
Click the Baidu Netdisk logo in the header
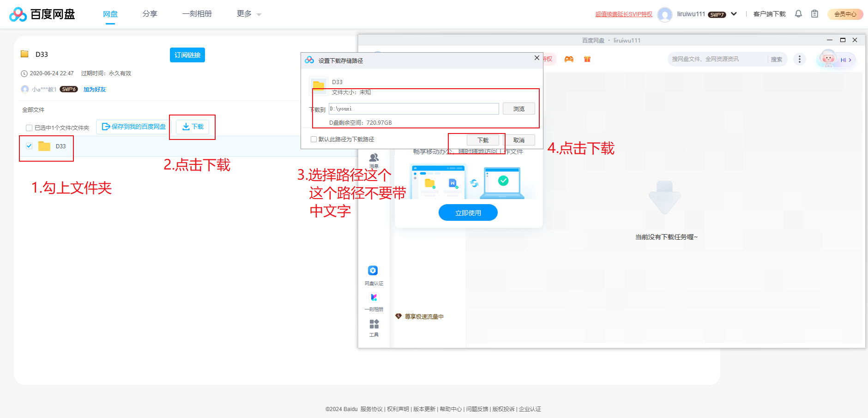click(42, 14)
